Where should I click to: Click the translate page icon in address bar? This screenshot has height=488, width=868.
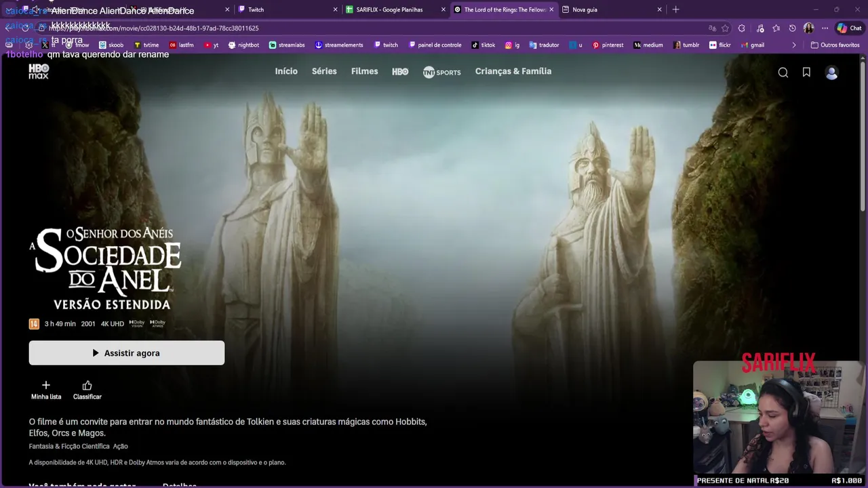coord(712,28)
